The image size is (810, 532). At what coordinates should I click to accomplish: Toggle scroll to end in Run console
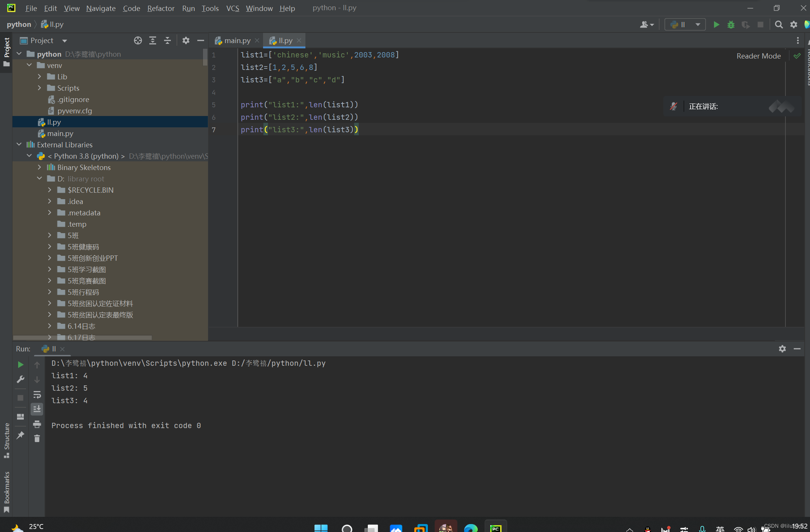(x=37, y=409)
